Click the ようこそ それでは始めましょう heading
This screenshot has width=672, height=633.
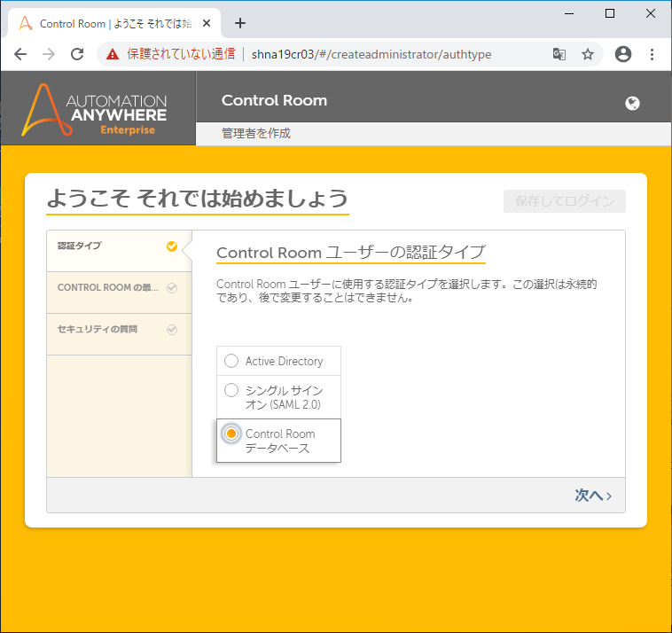coord(198,198)
